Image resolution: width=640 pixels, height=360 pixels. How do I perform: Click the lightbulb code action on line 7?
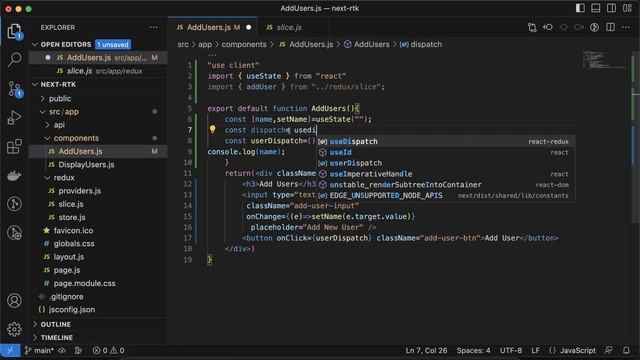click(212, 129)
